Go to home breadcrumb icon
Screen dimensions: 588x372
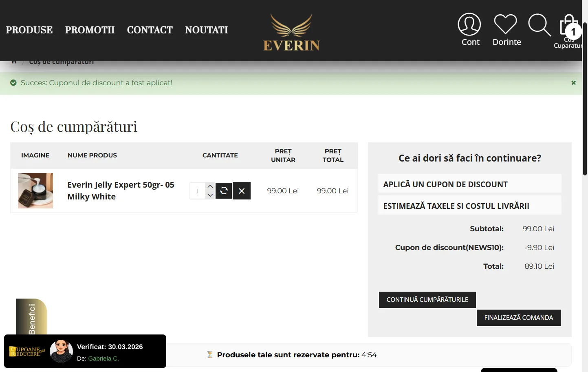[14, 62]
